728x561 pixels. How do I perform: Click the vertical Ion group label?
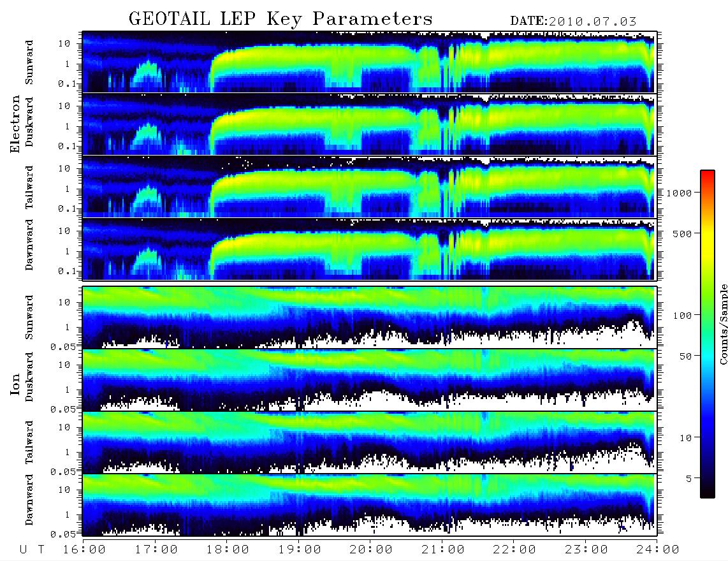(15, 384)
